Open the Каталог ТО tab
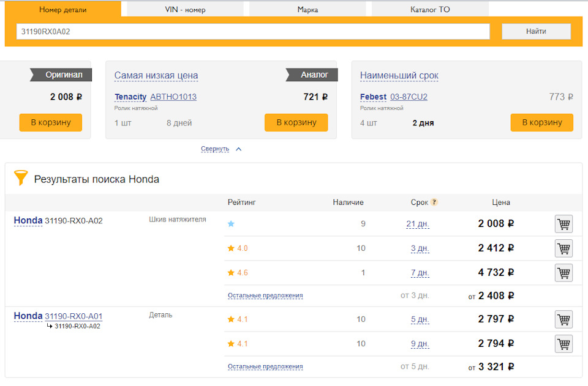Image resolution: width=588 pixels, height=386 pixels. [x=430, y=10]
